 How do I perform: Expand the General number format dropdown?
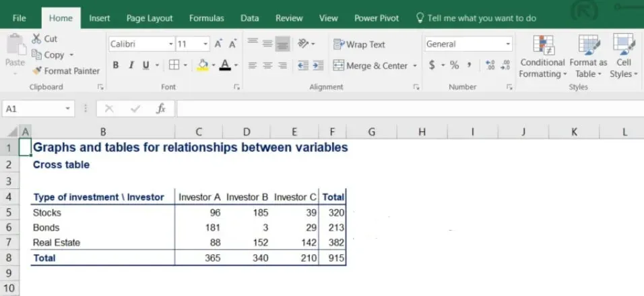tap(508, 45)
